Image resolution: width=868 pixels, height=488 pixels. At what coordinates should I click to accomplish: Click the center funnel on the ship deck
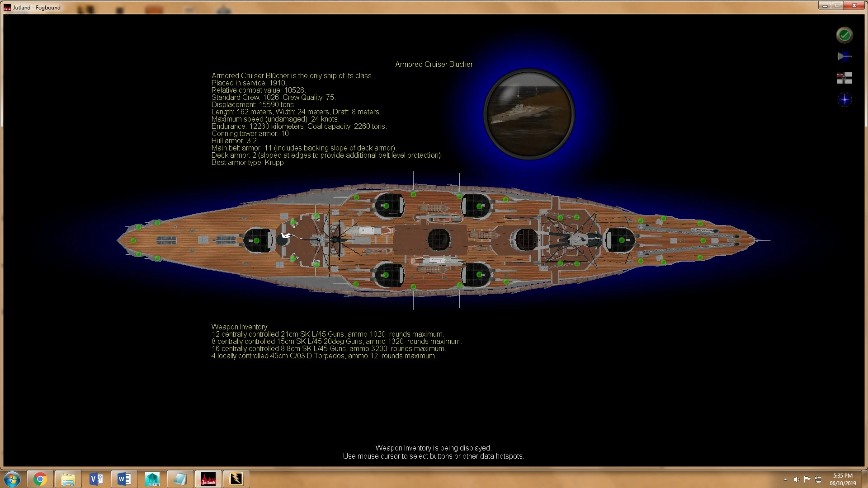coord(439,239)
